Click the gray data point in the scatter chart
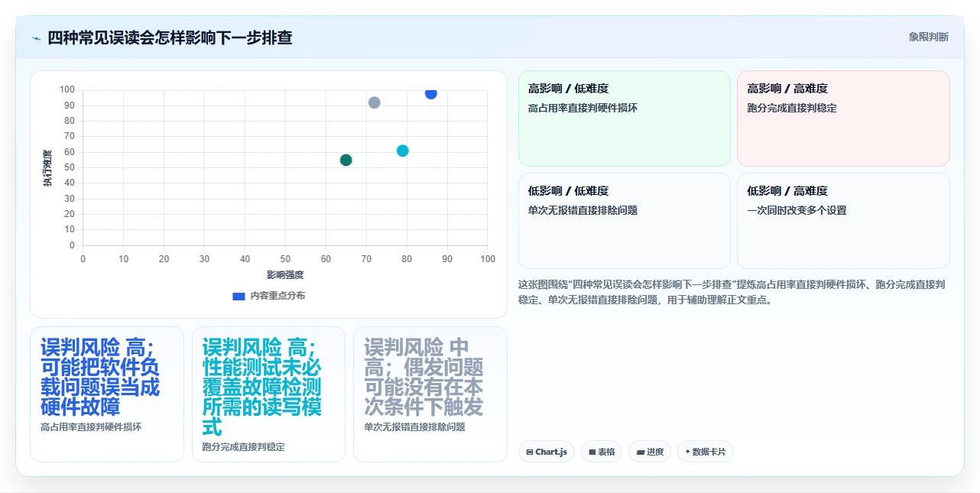Image resolution: width=980 pixels, height=493 pixels. point(374,102)
